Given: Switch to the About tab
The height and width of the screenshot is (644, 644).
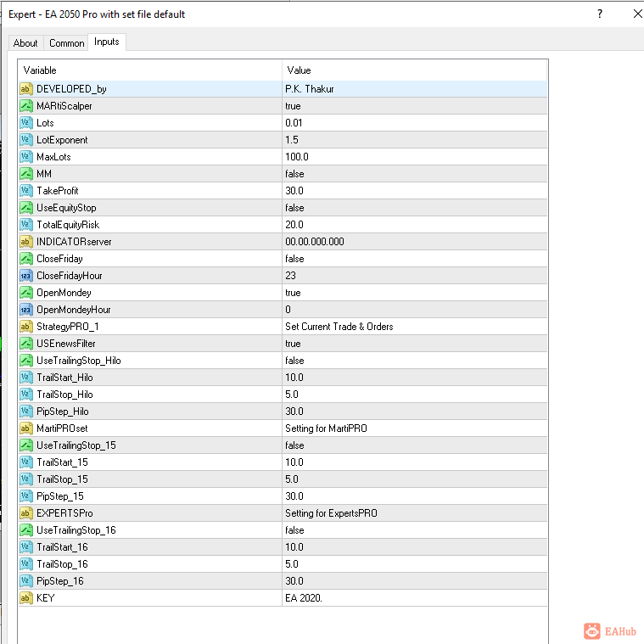Looking at the screenshot, I should pyautogui.click(x=25, y=43).
